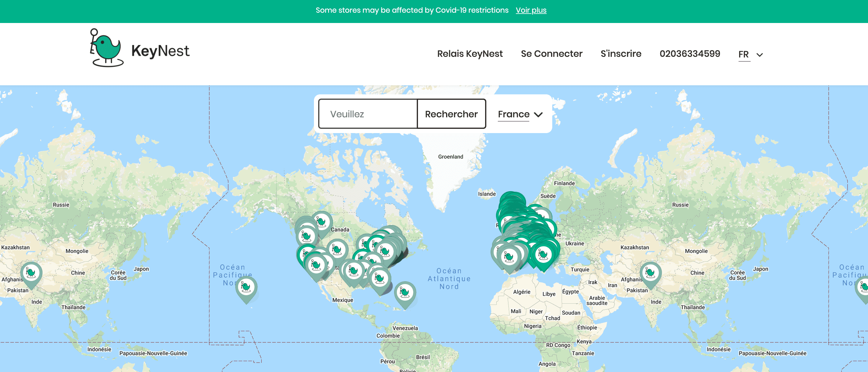Image resolution: width=868 pixels, height=372 pixels.
Task: Click the Océan Atlantique Nord label
Action: [x=449, y=279]
